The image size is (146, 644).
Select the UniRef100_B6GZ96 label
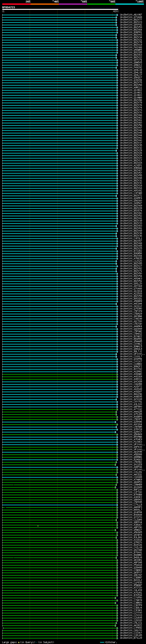(x=131, y=394)
